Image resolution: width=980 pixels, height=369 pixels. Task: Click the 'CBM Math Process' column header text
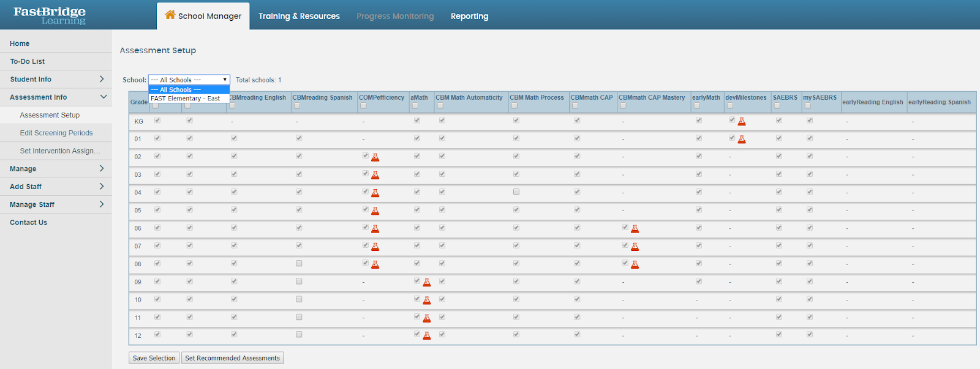coord(537,97)
